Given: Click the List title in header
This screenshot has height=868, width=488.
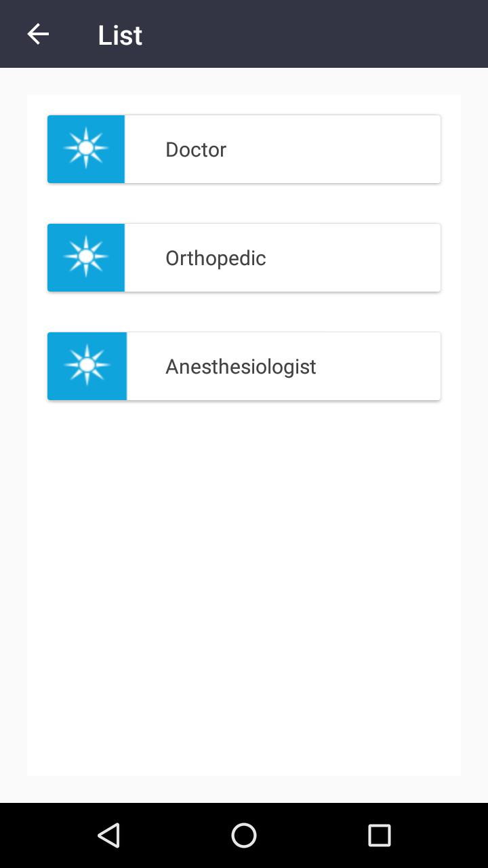Looking at the screenshot, I should coord(120,35).
